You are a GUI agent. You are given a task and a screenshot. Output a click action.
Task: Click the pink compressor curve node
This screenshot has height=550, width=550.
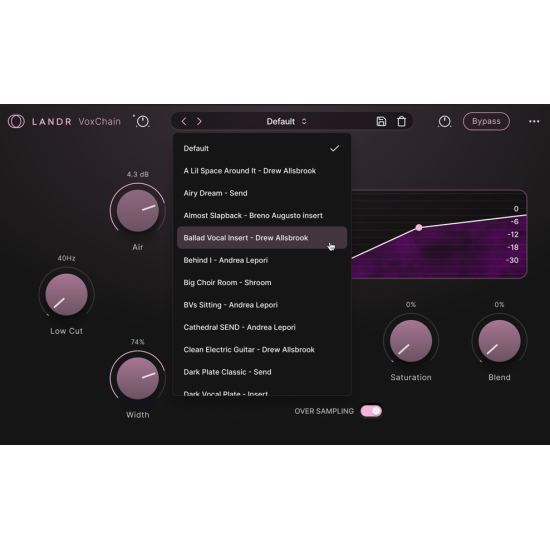click(419, 228)
